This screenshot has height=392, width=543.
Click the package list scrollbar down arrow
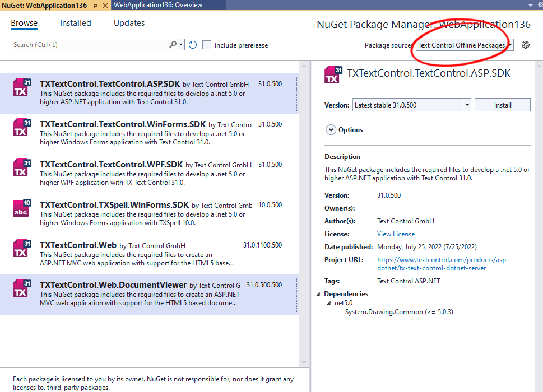click(304, 362)
